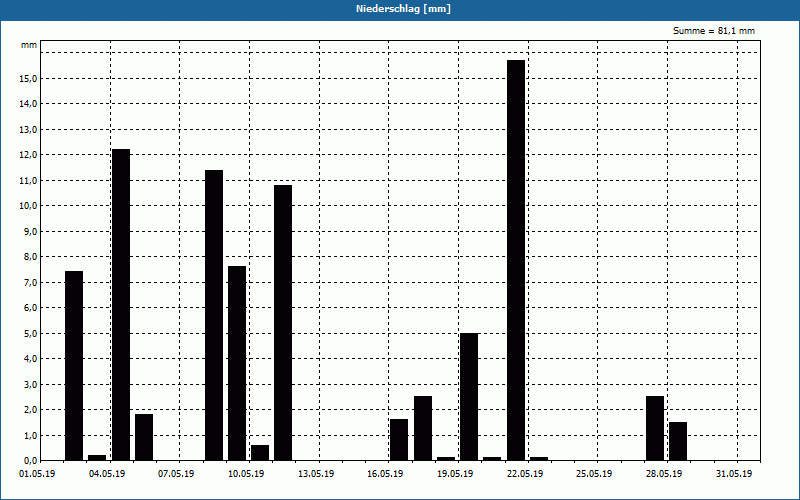Click the 1,0 y-axis label
This screenshot has height=500, width=800.
coord(30,435)
